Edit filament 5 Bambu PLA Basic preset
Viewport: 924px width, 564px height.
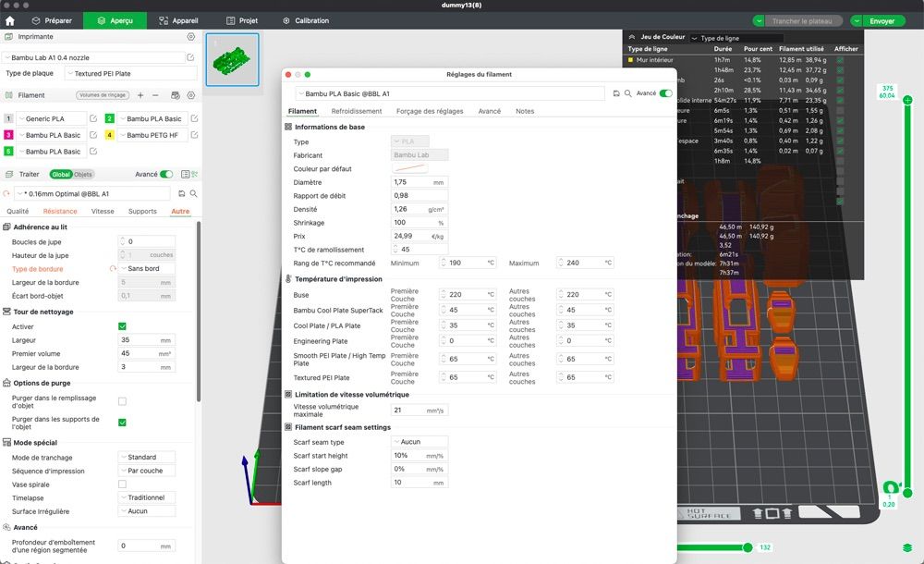pos(93,152)
